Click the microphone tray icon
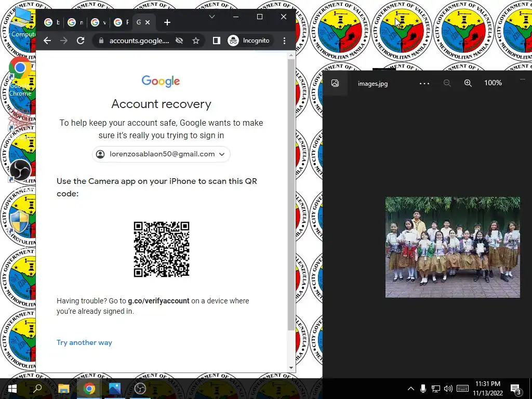Image resolution: width=532 pixels, height=399 pixels. point(423,389)
